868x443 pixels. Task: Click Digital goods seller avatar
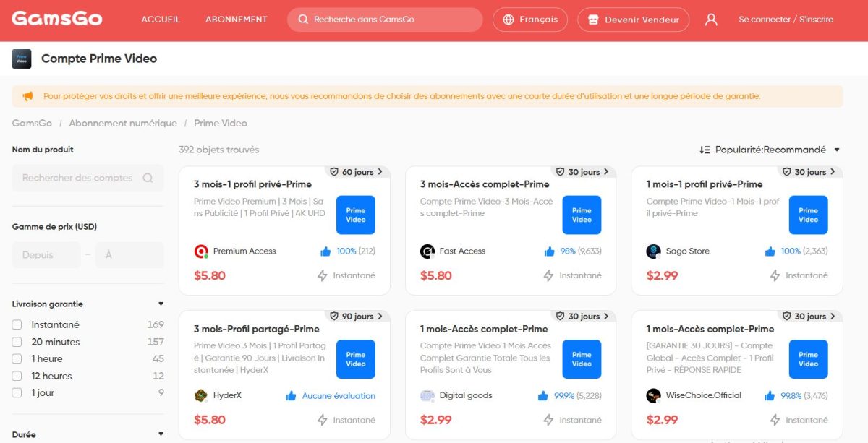pyautogui.click(x=427, y=395)
